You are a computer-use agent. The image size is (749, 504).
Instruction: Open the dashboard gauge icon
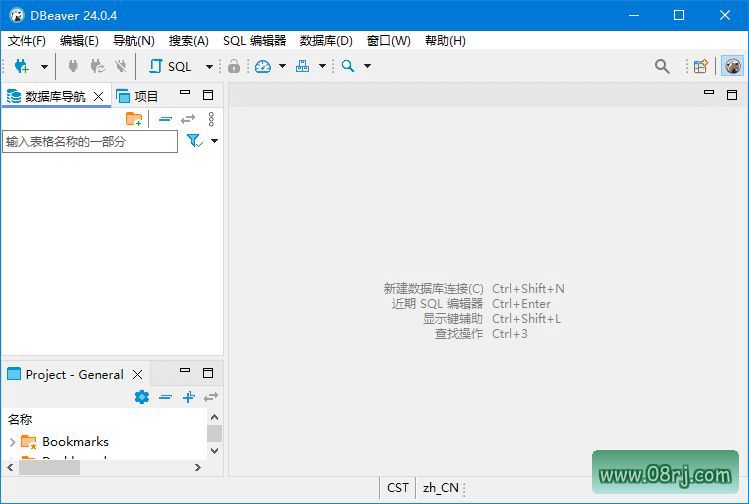pyautogui.click(x=263, y=66)
